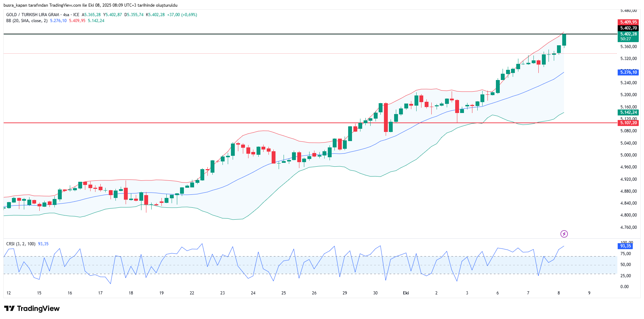Select black 5.402,70 price axis label
Viewport: 644px width, 319px height.
(x=628, y=28)
